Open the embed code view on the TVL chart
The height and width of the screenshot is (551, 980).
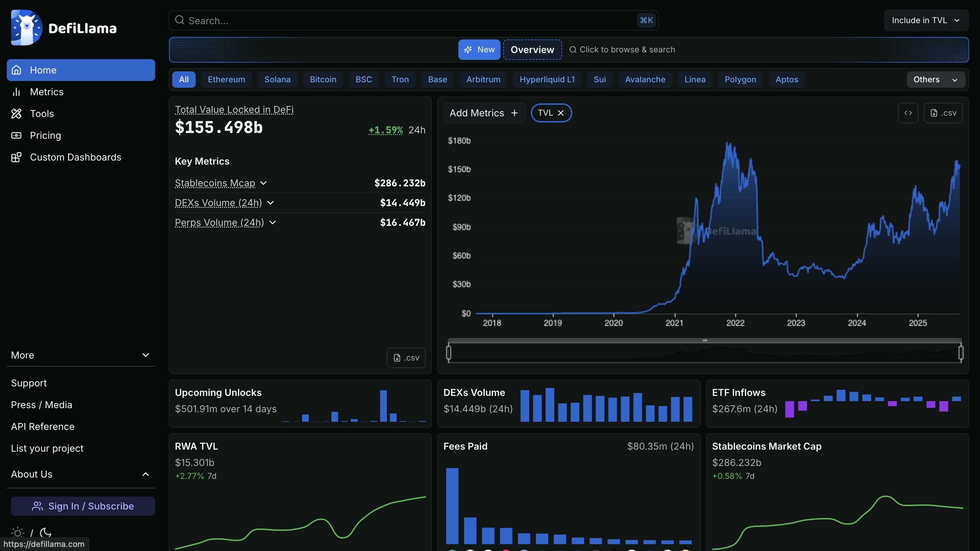pos(909,113)
